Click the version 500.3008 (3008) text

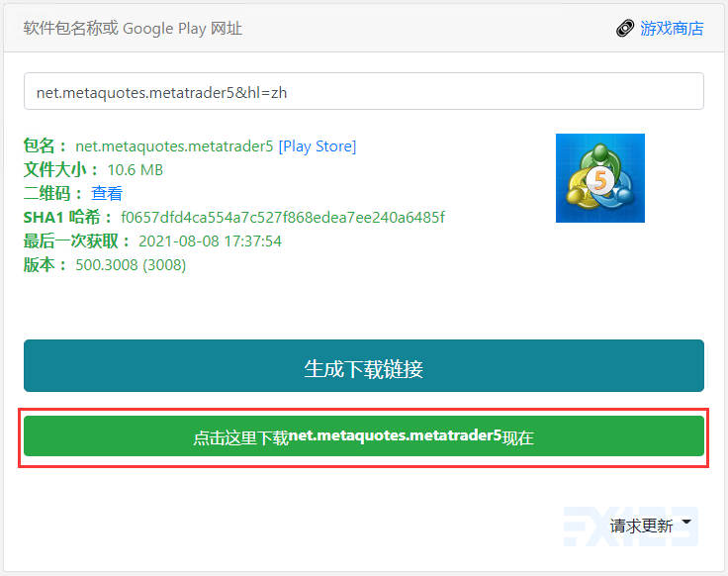click(131, 265)
